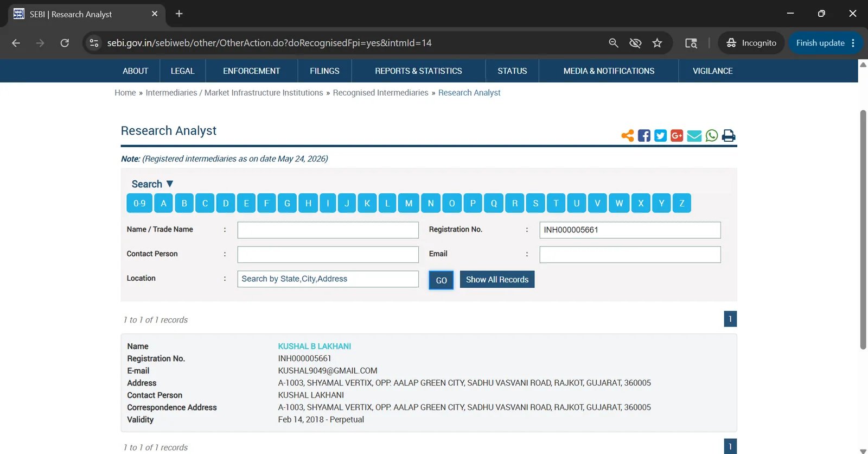Filter names starting with A
The image size is (868, 454).
tap(163, 203)
